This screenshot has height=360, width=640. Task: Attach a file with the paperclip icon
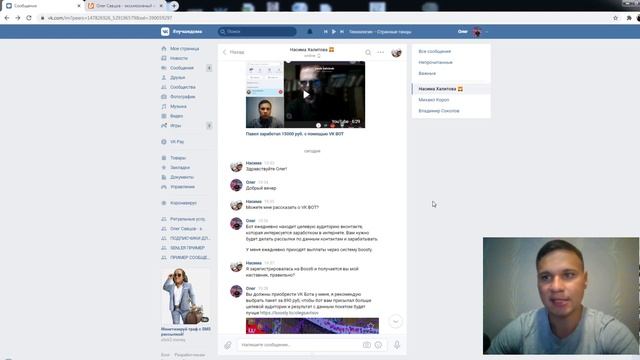(228, 345)
